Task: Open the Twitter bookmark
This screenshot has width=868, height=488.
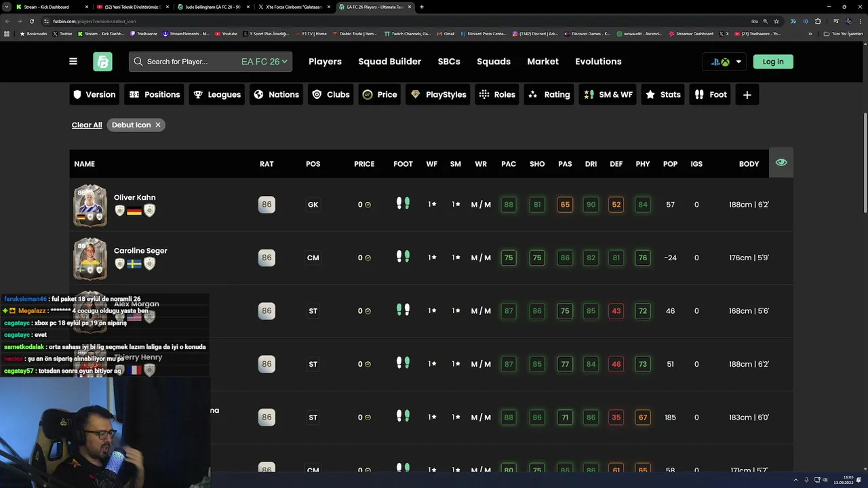Action: (62, 33)
